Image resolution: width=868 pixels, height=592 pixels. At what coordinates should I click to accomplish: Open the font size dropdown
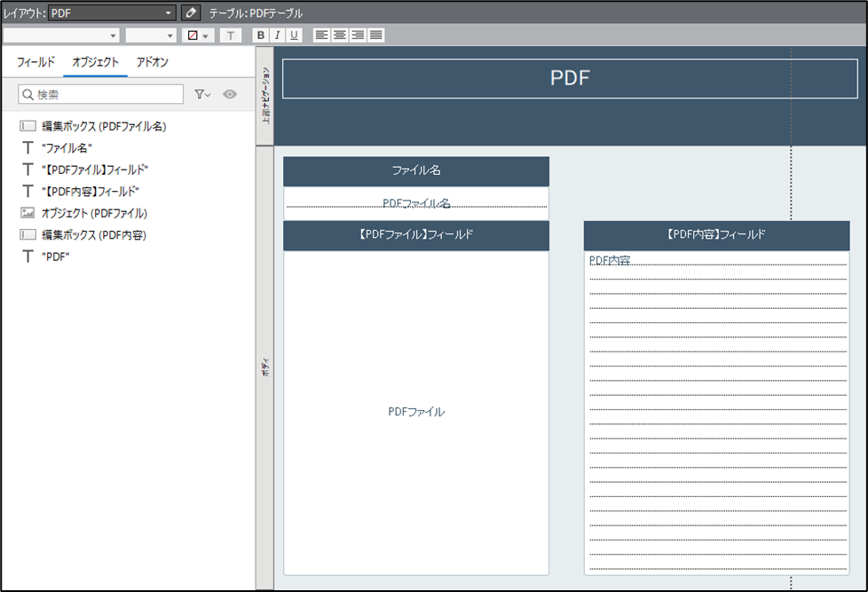[x=151, y=36]
